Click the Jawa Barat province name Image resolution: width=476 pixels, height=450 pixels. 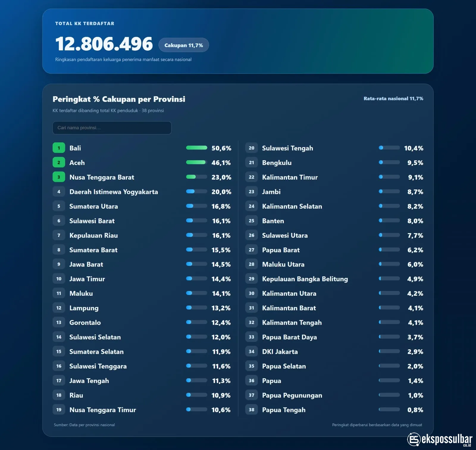point(86,264)
